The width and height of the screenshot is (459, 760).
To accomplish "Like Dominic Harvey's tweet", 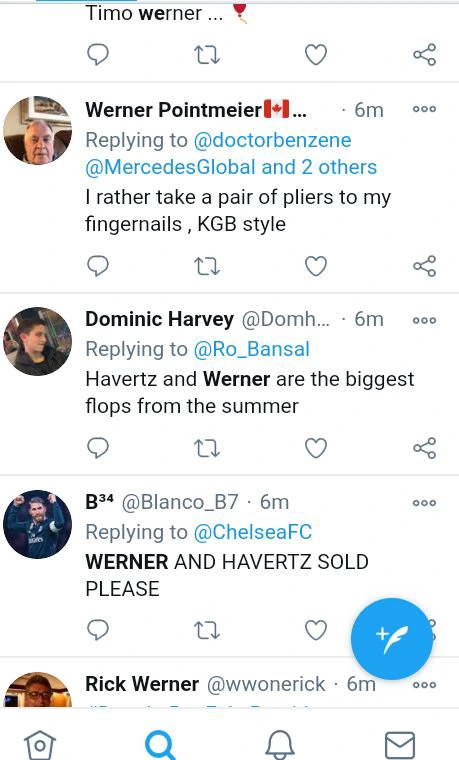I will click(x=316, y=448).
